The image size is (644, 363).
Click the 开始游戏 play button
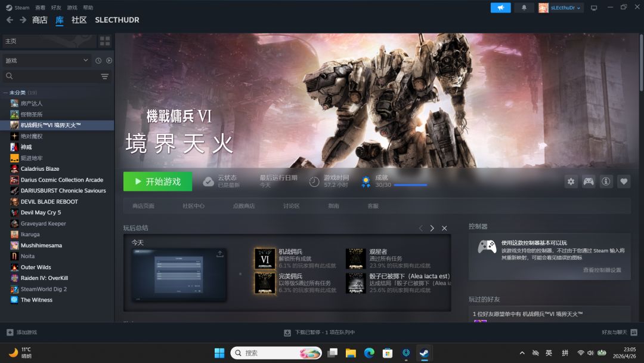pyautogui.click(x=157, y=181)
